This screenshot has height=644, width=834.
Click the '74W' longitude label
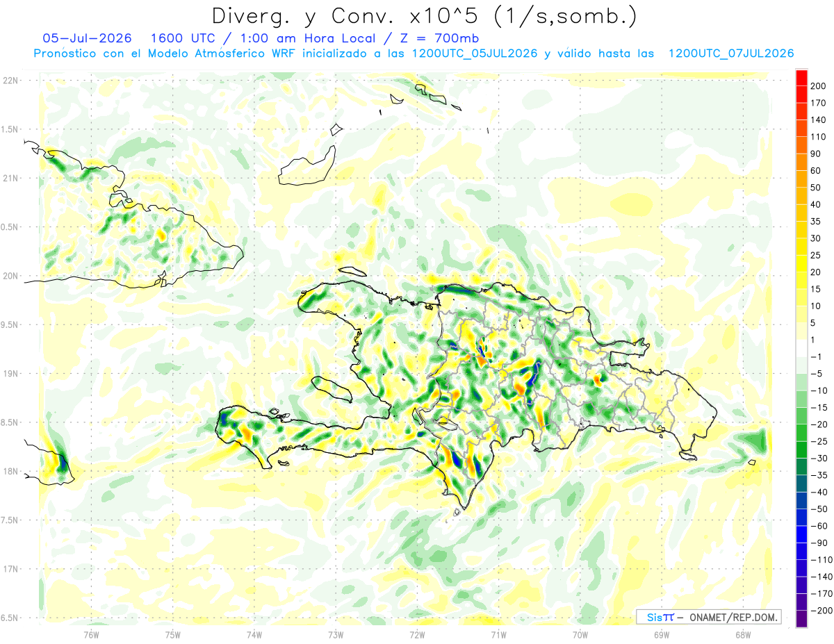(254, 634)
